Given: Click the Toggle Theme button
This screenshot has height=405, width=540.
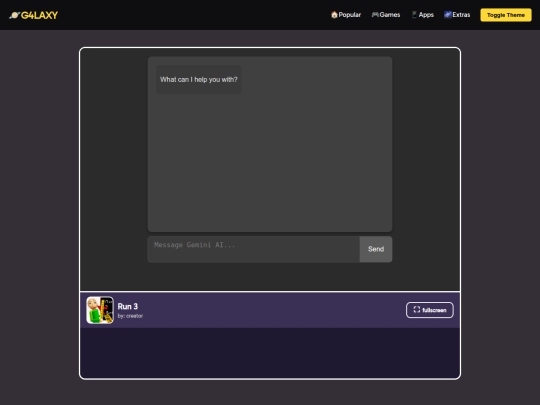Looking at the screenshot, I should click(506, 15).
